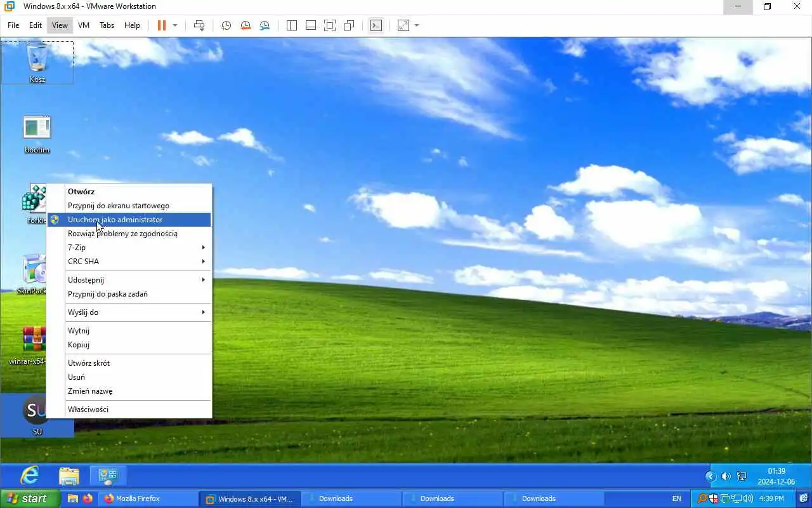
Task: Open the snapshot manager icon
Action: [x=265, y=25]
